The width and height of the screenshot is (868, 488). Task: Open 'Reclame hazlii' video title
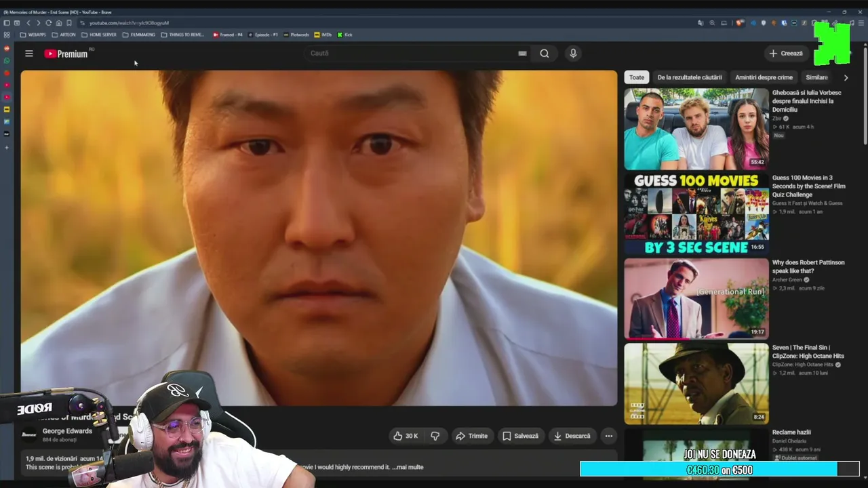(791, 432)
